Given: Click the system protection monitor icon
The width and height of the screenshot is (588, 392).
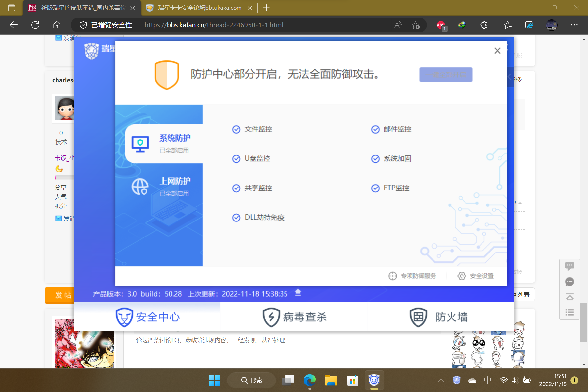Looking at the screenshot, I should [140, 144].
